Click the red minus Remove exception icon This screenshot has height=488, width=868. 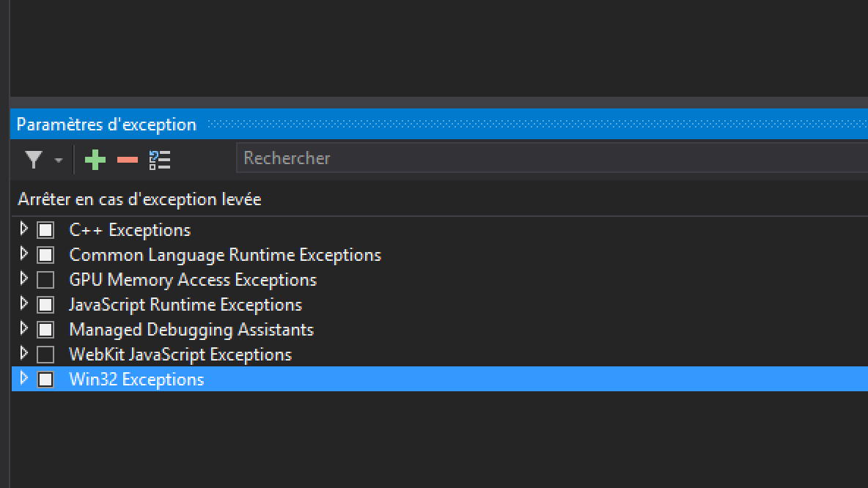coord(128,160)
